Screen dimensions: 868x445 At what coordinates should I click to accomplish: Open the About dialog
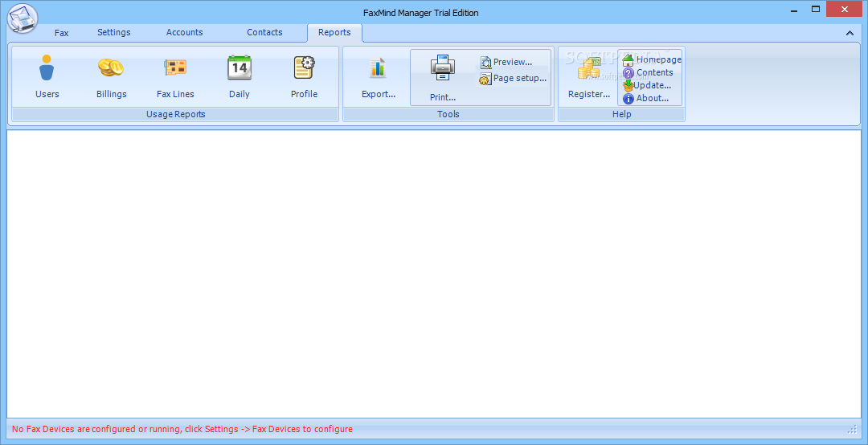645,99
